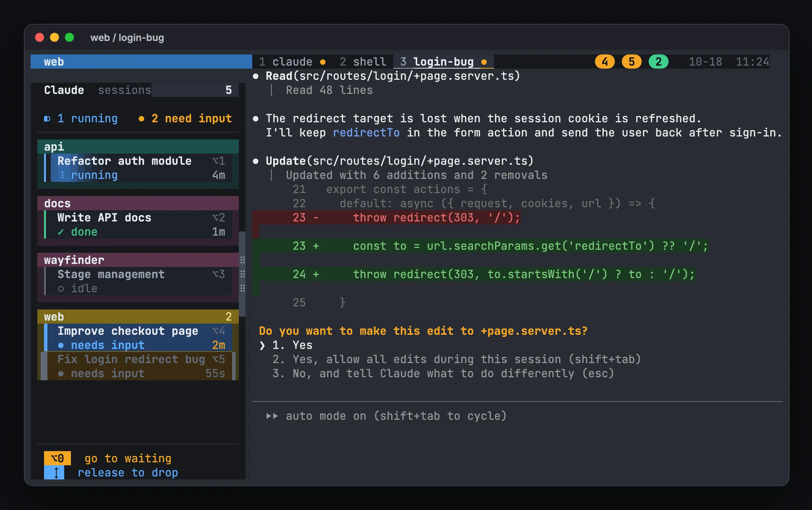The width and height of the screenshot is (812, 510).
Task: Click the added line 24 throw redirect
Action: pos(474,274)
